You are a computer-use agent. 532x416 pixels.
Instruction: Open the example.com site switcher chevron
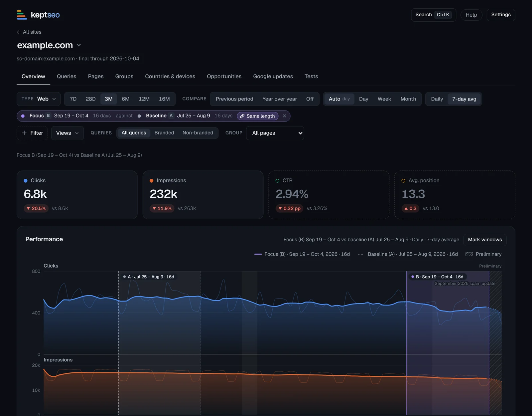tap(79, 45)
